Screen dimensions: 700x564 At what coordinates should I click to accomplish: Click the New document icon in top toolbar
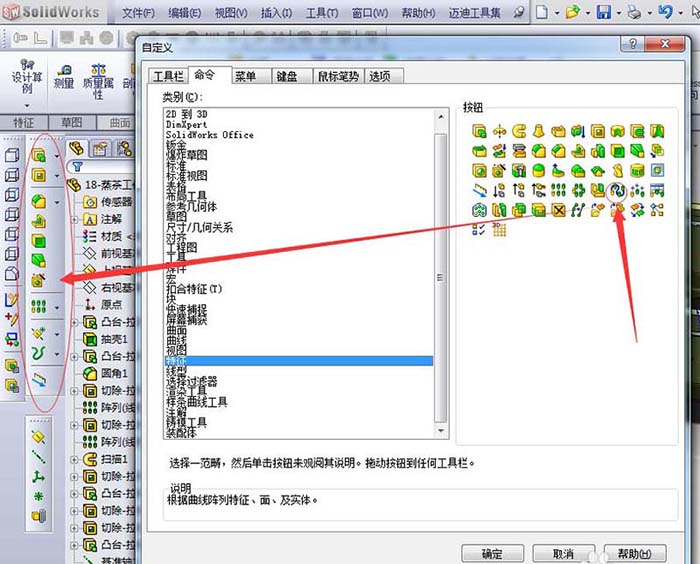pos(542,12)
